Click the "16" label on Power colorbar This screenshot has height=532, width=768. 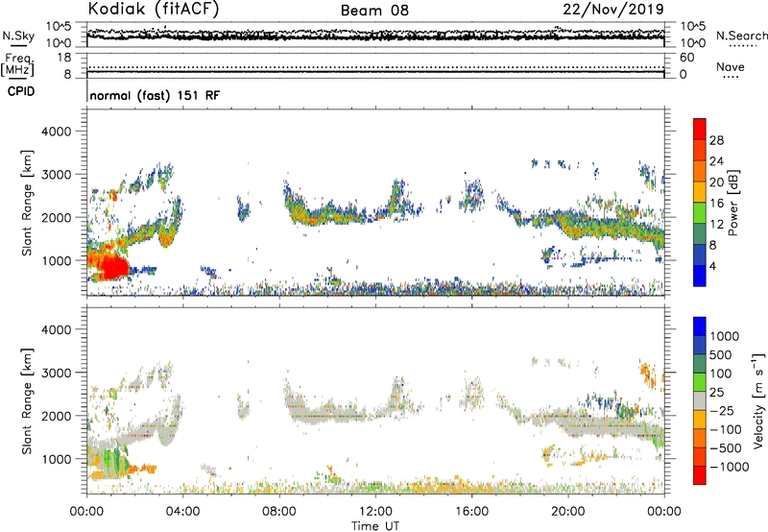716,204
